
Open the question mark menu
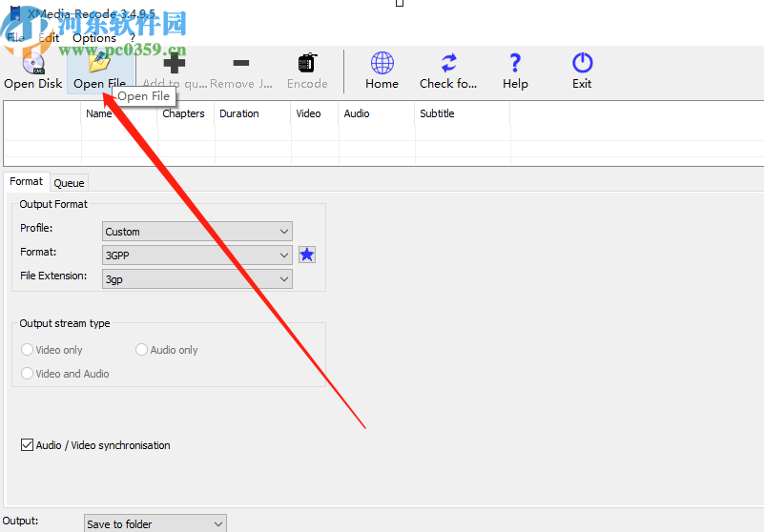(132, 37)
